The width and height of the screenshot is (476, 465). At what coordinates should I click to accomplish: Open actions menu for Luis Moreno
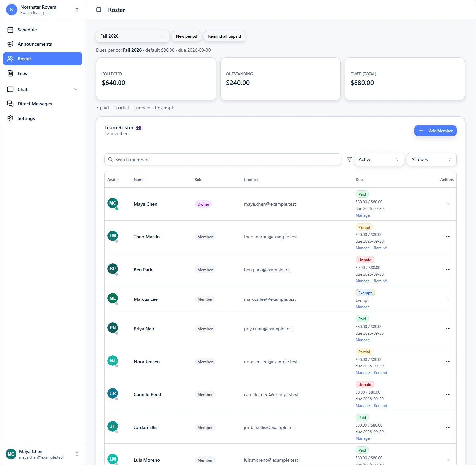[448, 460]
